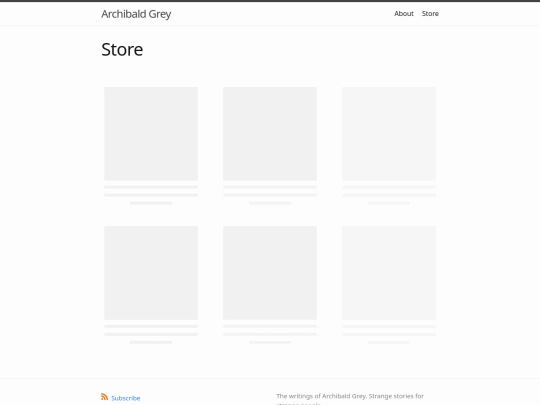Select footer text 'The writings of Archibald Grey'

point(321,396)
